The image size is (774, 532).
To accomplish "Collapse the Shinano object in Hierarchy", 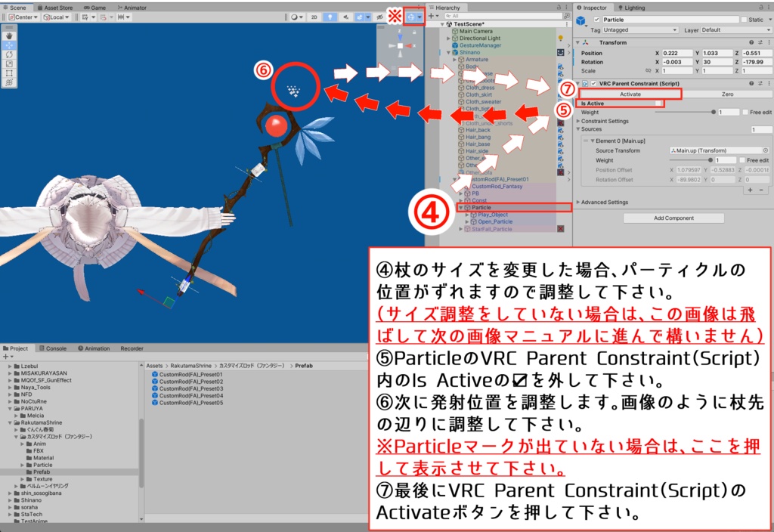I will [449, 52].
